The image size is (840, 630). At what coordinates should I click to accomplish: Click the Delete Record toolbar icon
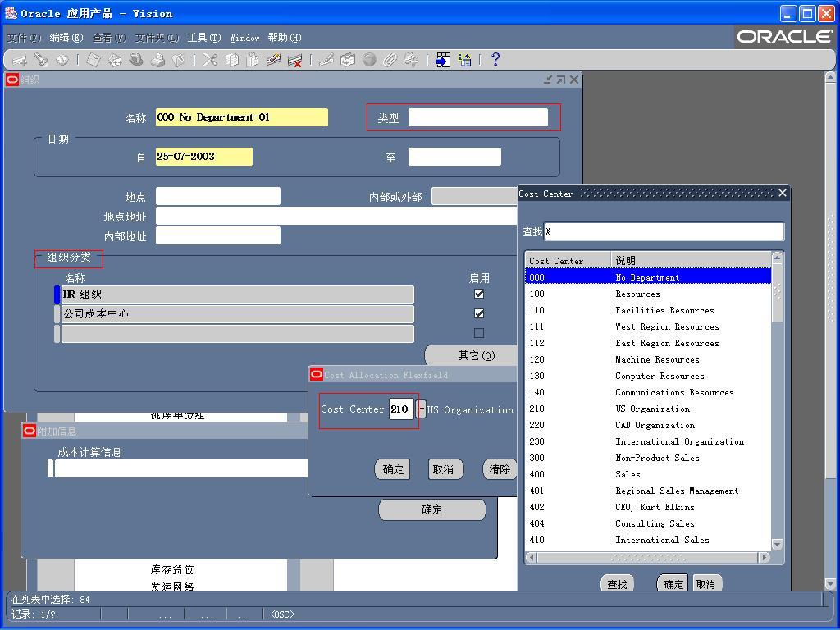click(x=294, y=60)
